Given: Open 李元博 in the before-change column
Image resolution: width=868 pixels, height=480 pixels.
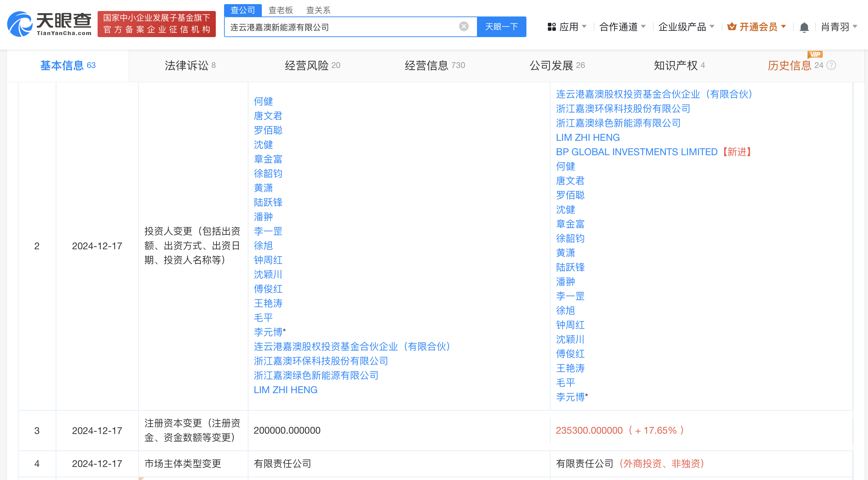Looking at the screenshot, I should tap(268, 332).
